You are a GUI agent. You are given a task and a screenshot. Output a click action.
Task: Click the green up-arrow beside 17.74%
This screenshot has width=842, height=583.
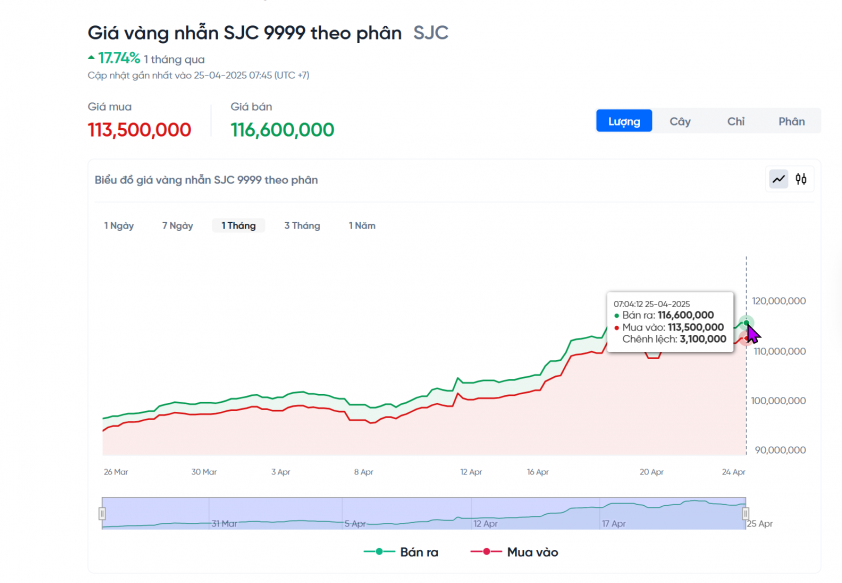[x=92, y=58]
